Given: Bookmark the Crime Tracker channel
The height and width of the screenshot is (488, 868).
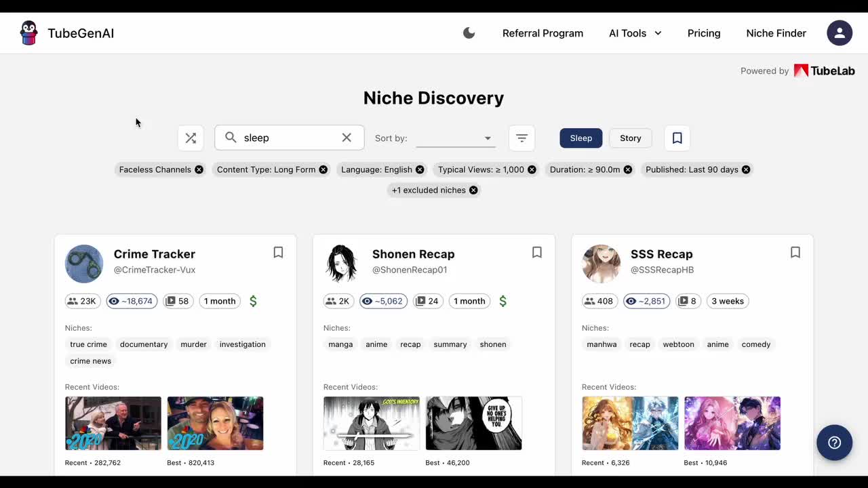Looking at the screenshot, I should 278,253.
